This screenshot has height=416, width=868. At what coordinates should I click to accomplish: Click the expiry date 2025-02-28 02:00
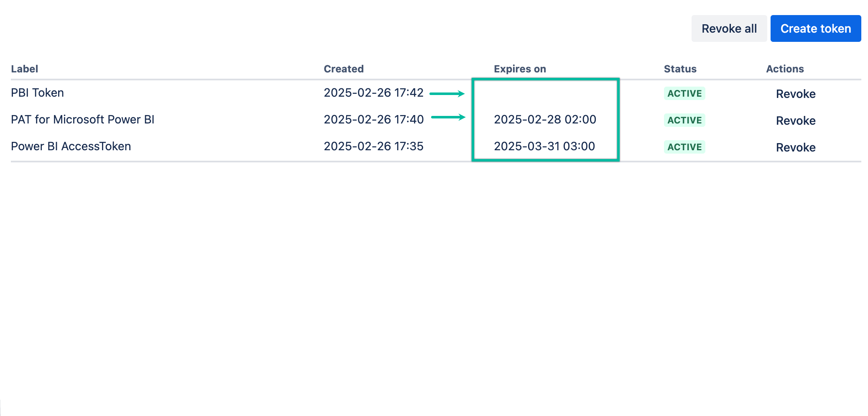(x=546, y=120)
